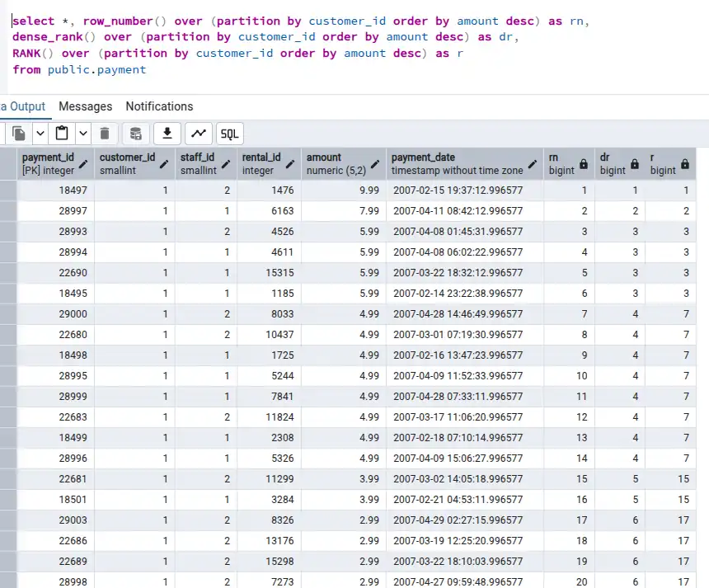Click payment_id cell 18501

[55, 500]
